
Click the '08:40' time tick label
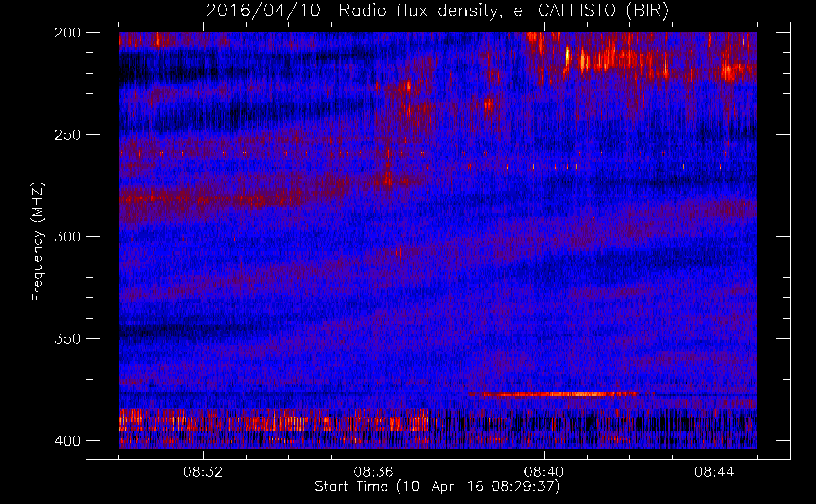[x=544, y=472]
